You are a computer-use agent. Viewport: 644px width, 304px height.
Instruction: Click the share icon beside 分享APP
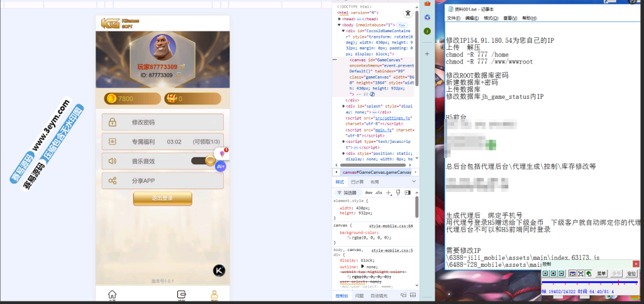click(x=113, y=181)
